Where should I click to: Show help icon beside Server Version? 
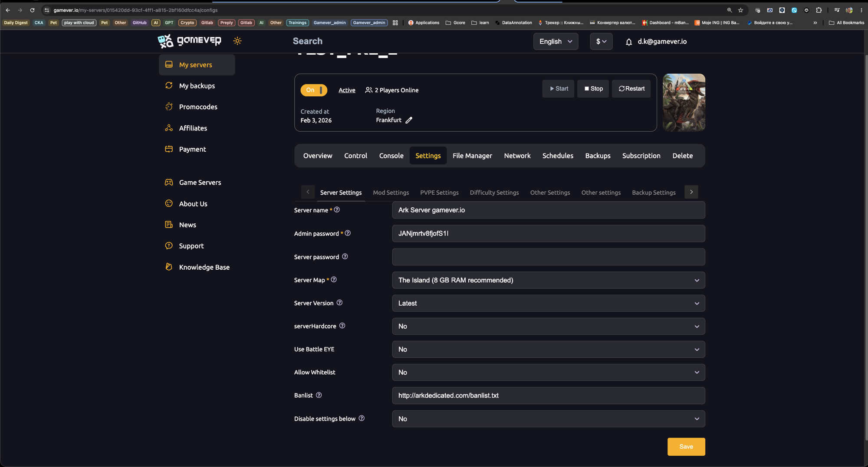(339, 303)
